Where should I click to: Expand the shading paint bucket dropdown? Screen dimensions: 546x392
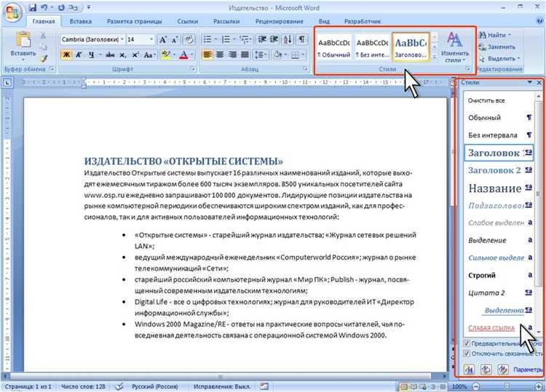click(285, 55)
